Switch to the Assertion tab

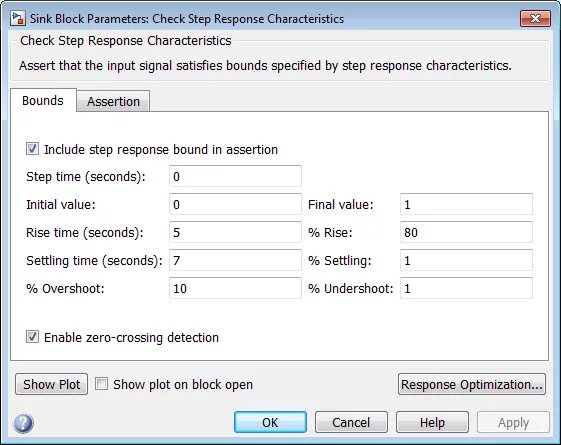click(x=113, y=101)
